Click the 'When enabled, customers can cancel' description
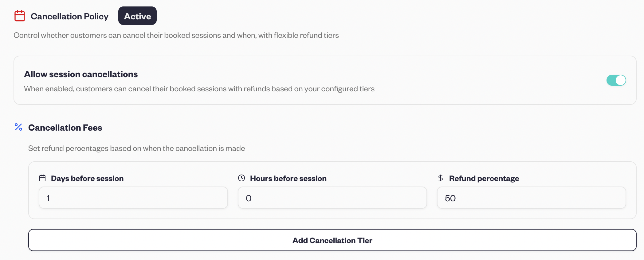Screen dimensions: 644x260 (199, 89)
